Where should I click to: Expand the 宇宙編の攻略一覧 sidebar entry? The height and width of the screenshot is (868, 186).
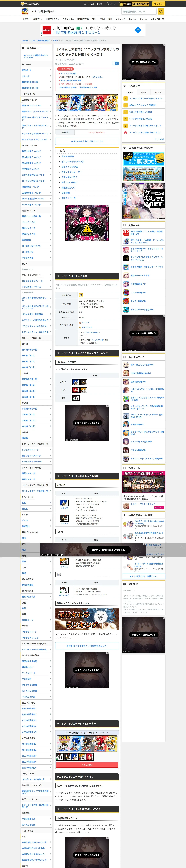point(37,409)
